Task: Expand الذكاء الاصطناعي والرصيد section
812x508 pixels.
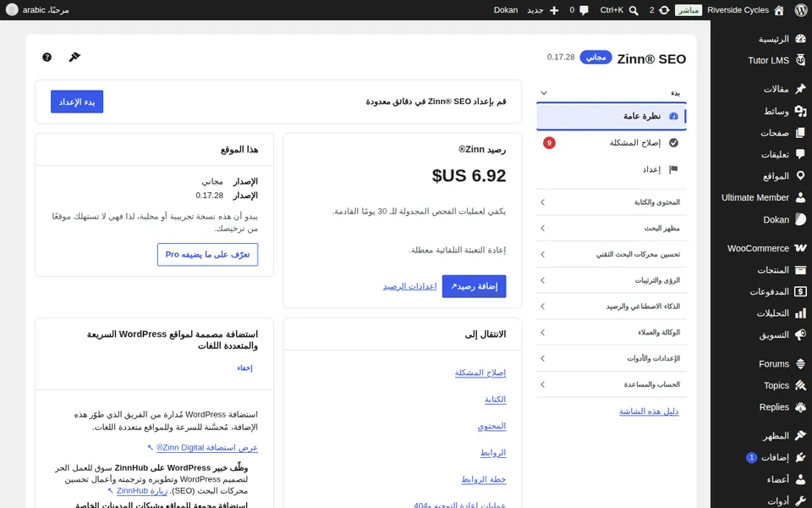Action: pyautogui.click(x=611, y=306)
